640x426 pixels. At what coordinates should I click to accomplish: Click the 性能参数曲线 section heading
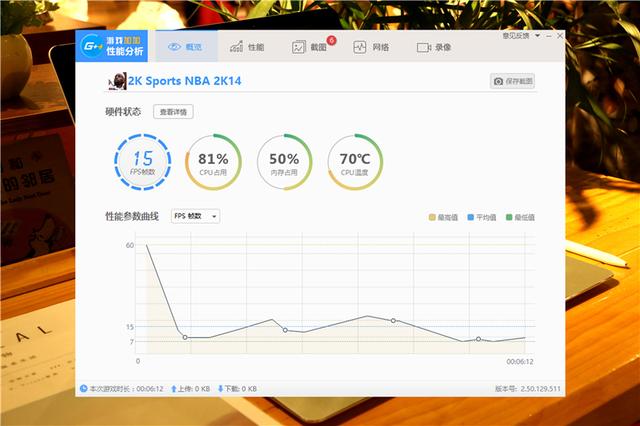pos(132,216)
